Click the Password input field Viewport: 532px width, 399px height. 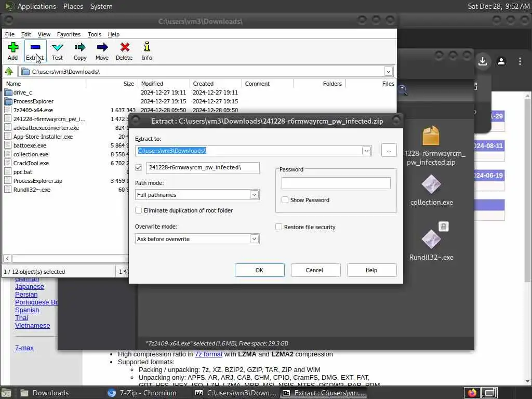click(x=336, y=183)
